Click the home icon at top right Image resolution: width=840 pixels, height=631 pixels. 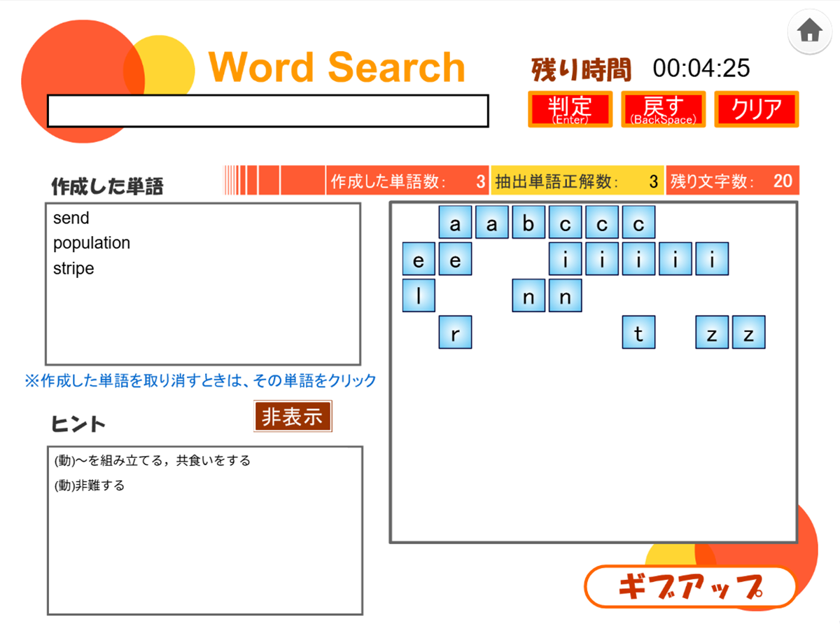809,32
